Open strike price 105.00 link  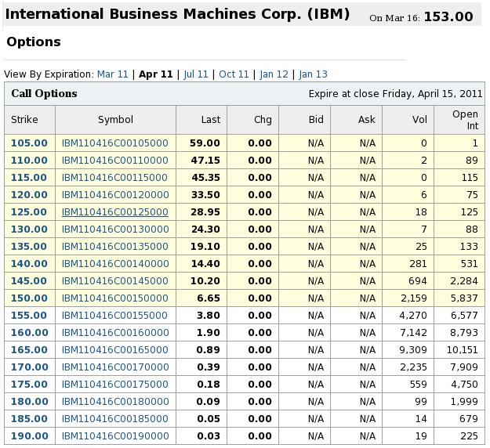coord(29,143)
